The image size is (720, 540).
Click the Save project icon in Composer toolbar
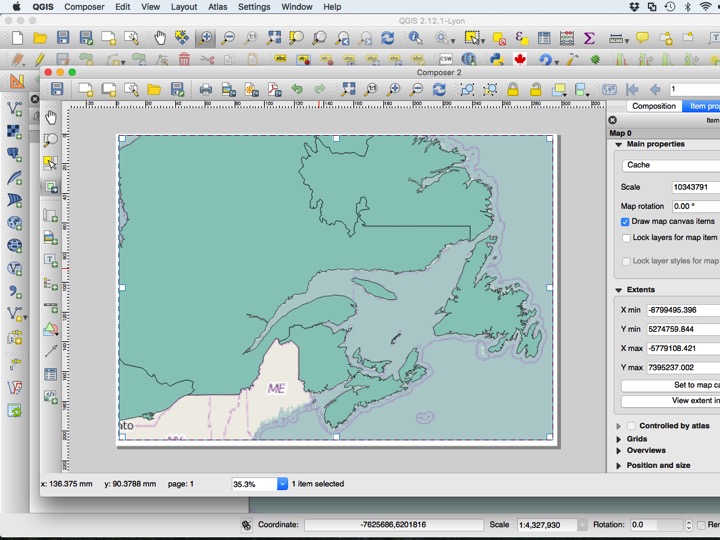pos(57,89)
